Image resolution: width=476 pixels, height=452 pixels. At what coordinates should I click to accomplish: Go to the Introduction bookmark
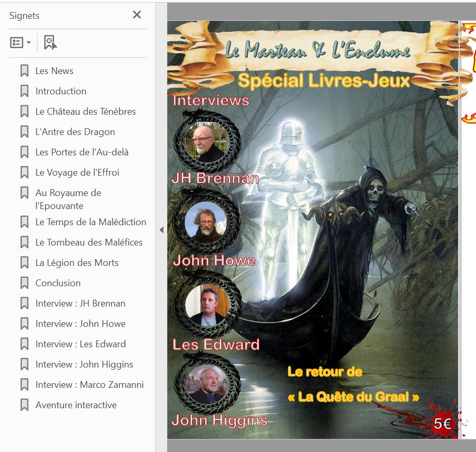pyautogui.click(x=61, y=91)
